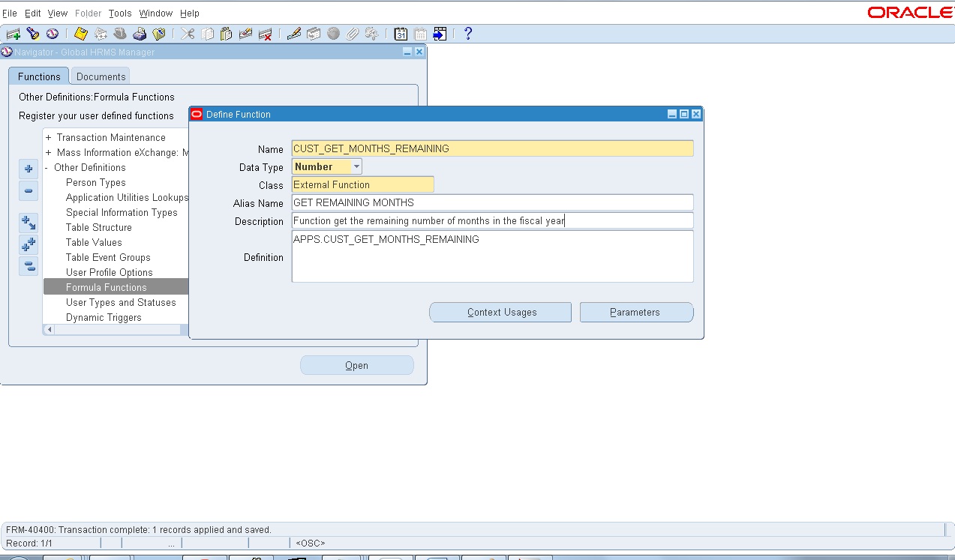This screenshot has height=560, width=955.
Task: Select Table Event Groups tree item
Action: tap(108, 258)
